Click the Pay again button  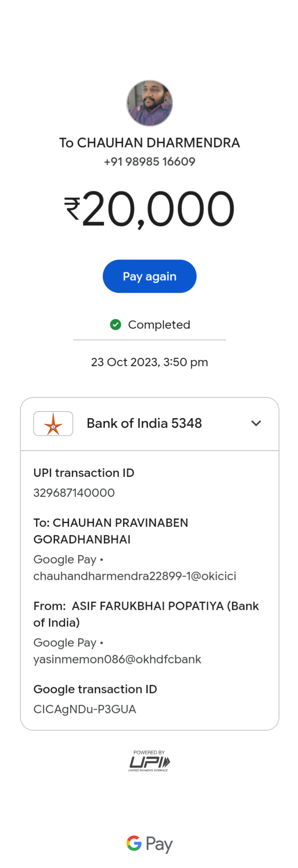click(149, 276)
